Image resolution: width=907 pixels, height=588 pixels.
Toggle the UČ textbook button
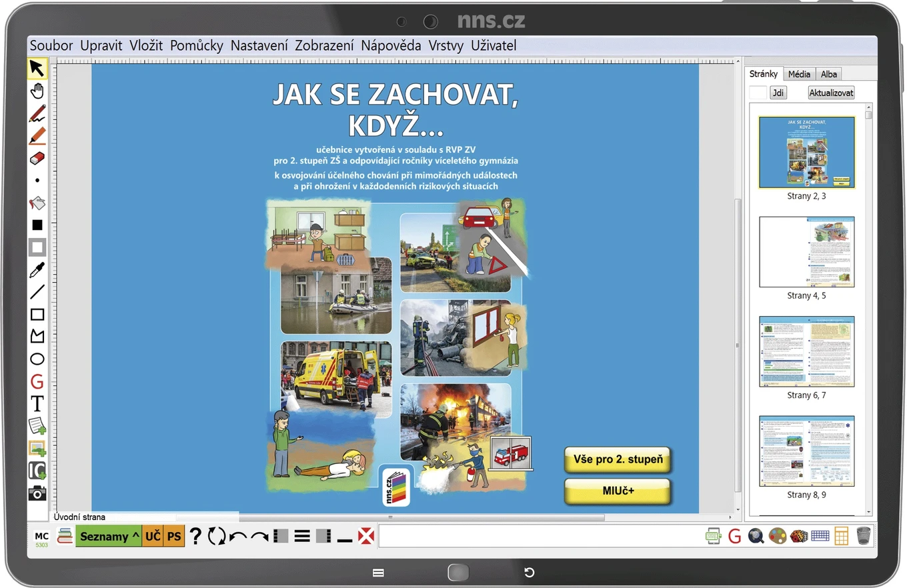(153, 536)
